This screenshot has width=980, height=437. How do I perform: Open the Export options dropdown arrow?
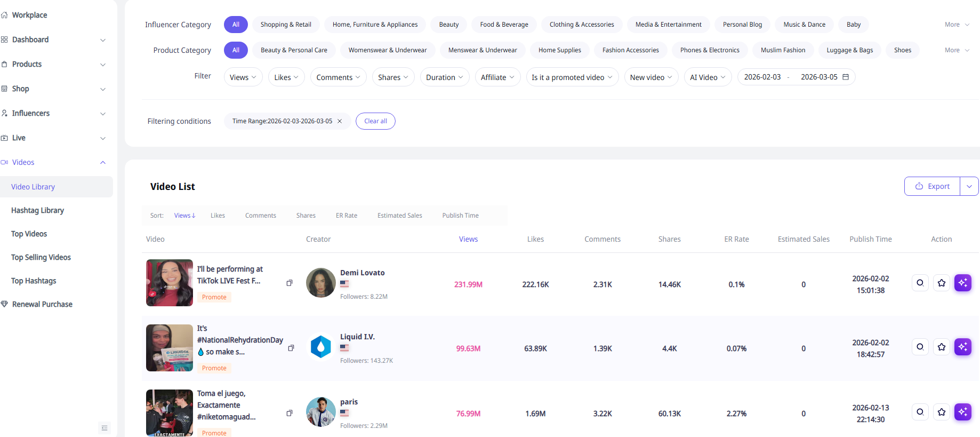[969, 186]
